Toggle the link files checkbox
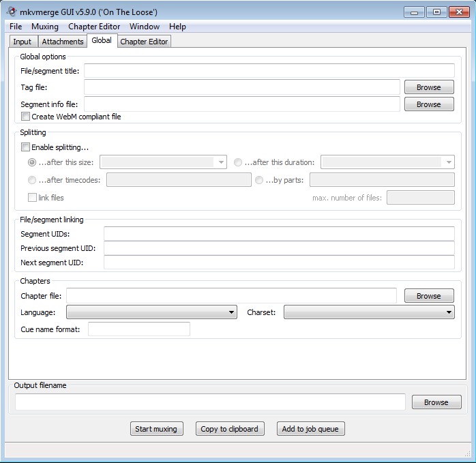The width and height of the screenshot is (476, 463). (32, 198)
